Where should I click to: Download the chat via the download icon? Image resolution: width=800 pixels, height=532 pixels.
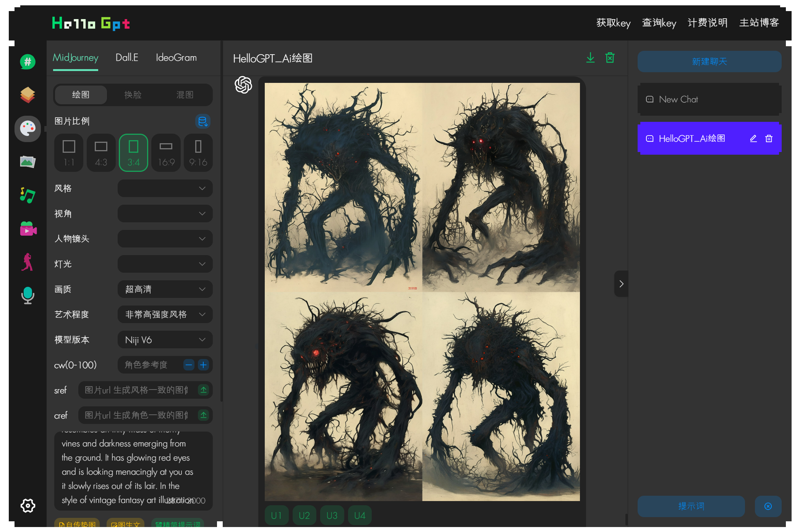(590, 58)
